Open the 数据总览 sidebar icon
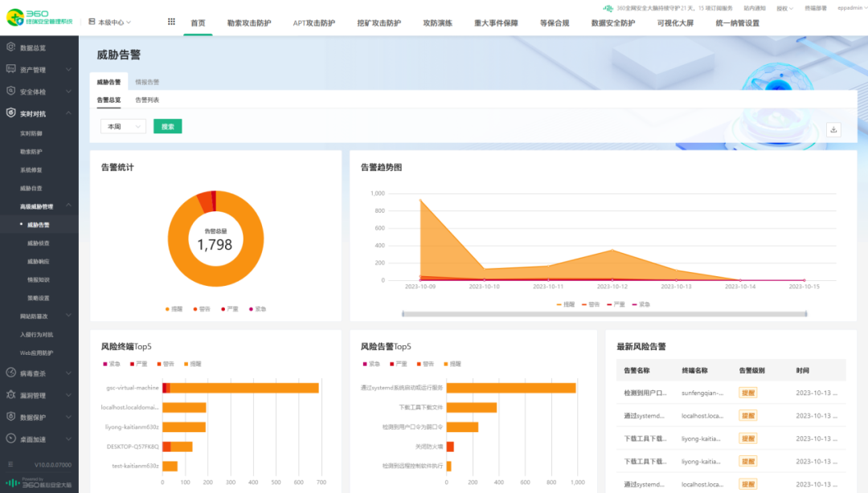The image size is (868, 493). point(12,47)
